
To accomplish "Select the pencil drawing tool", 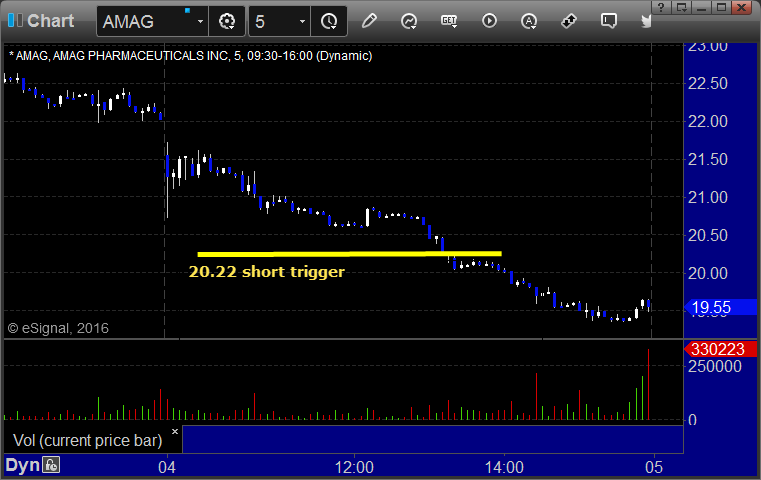I will (369, 21).
